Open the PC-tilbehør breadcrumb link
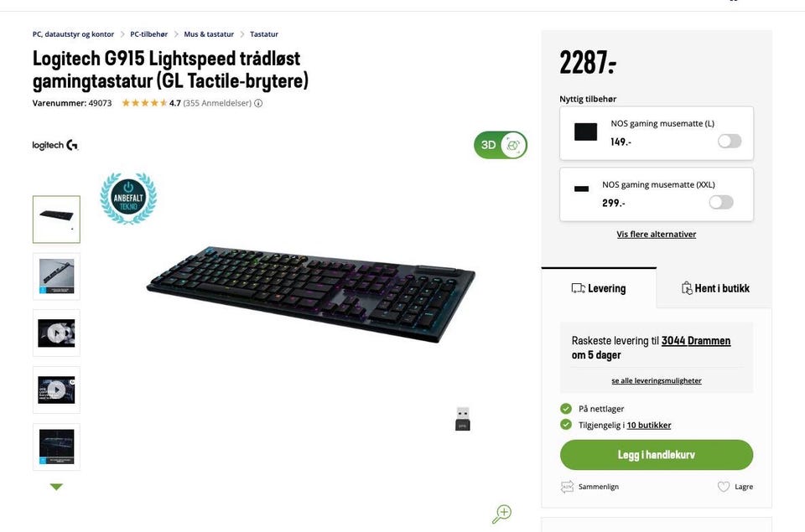Viewport: 805px width, 532px height. [149, 34]
